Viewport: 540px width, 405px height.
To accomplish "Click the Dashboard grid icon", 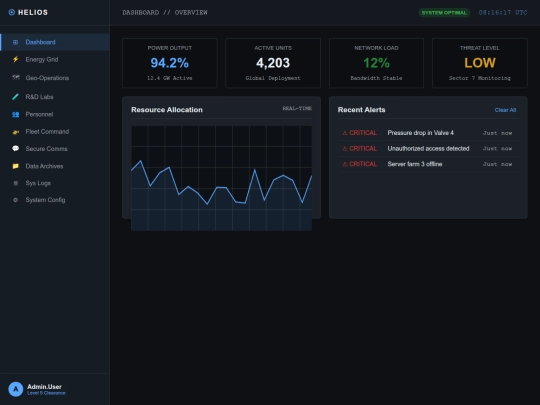I will 15,42.
